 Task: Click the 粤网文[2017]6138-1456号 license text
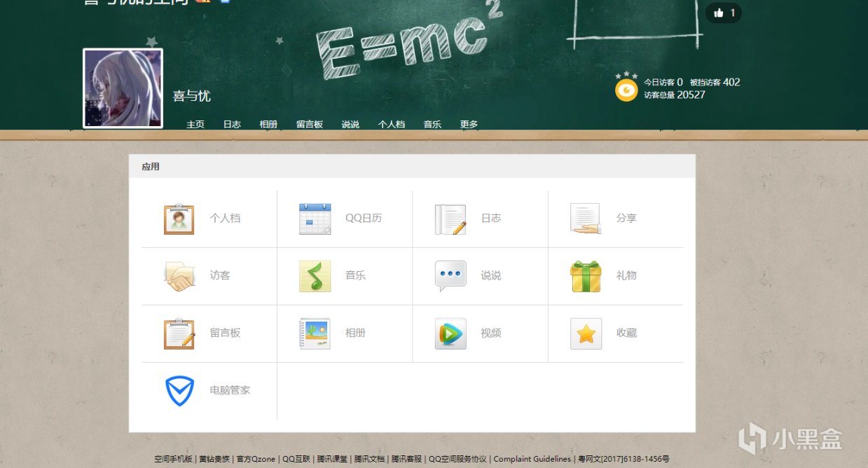click(x=624, y=459)
